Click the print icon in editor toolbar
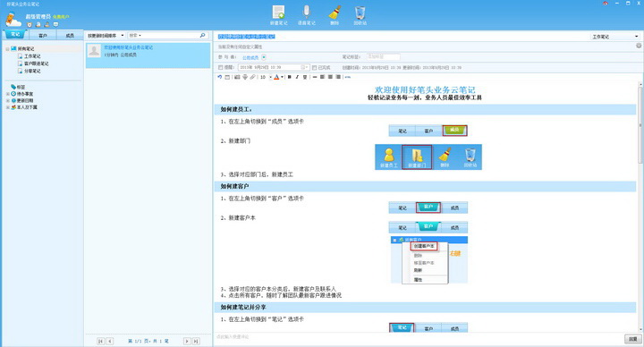This screenshot has width=644, height=347. tap(245, 77)
